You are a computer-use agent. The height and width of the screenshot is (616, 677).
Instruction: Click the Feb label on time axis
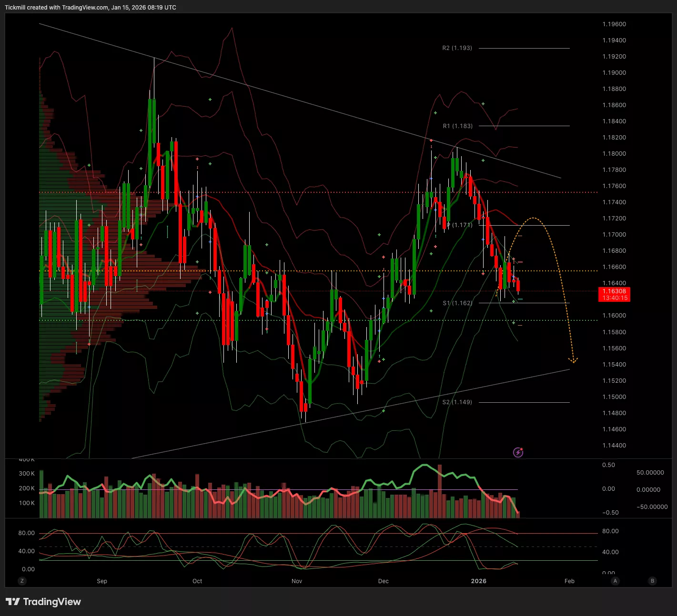click(569, 581)
